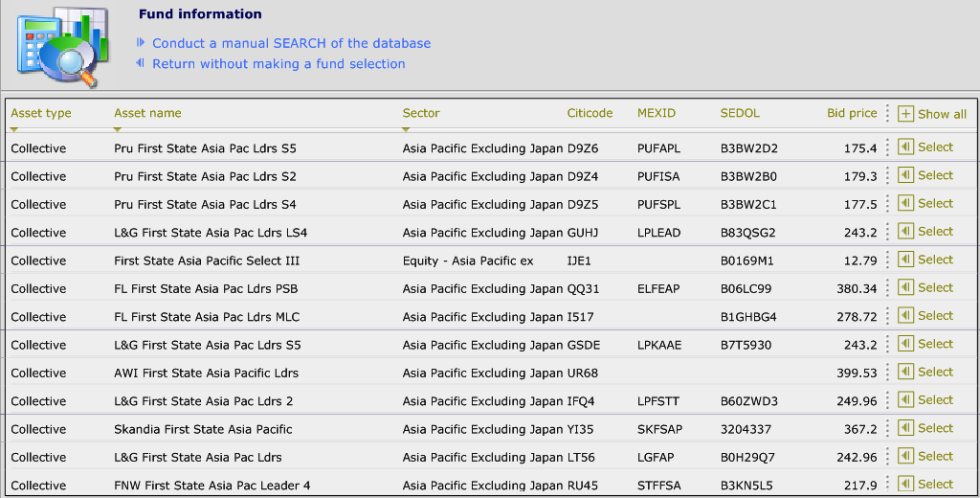Click SEDOL cell B0H29Q7
The height and width of the screenshot is (498, 980).
[x=747, y=458]
